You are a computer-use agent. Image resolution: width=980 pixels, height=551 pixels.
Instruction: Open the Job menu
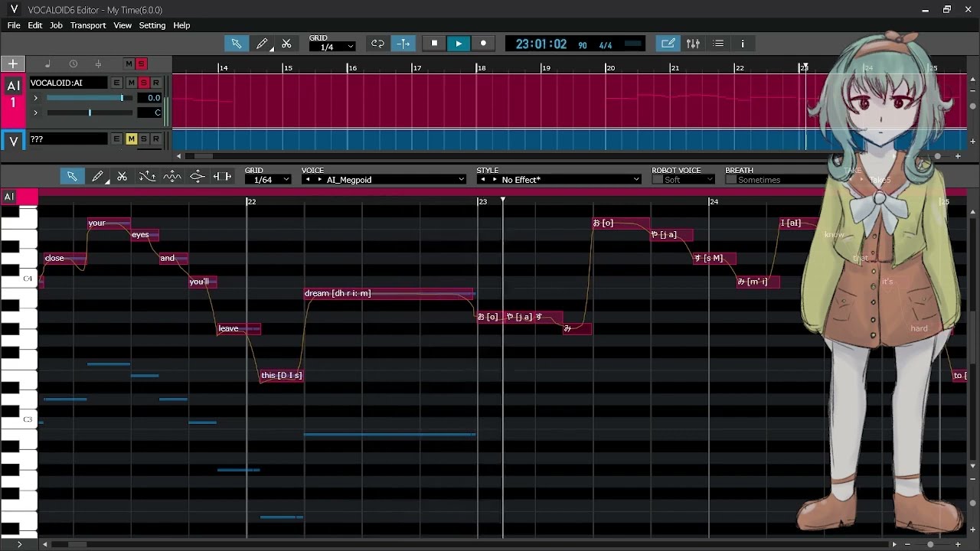pos(56,25)
